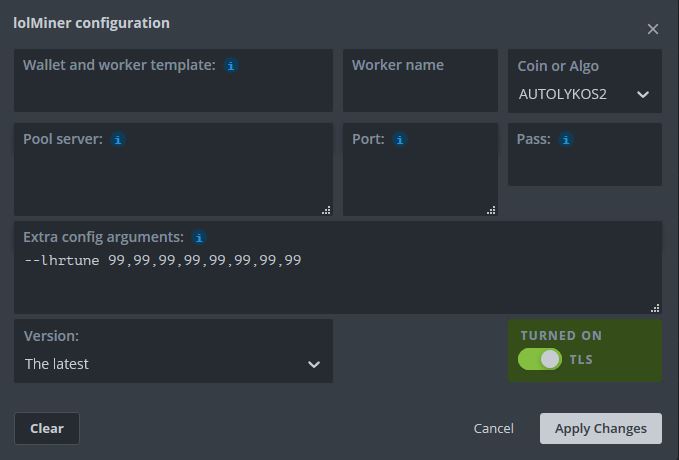Focus the Wallet and worker template field
The width and height of the screenshot is (679, 460).
[174, 81]
